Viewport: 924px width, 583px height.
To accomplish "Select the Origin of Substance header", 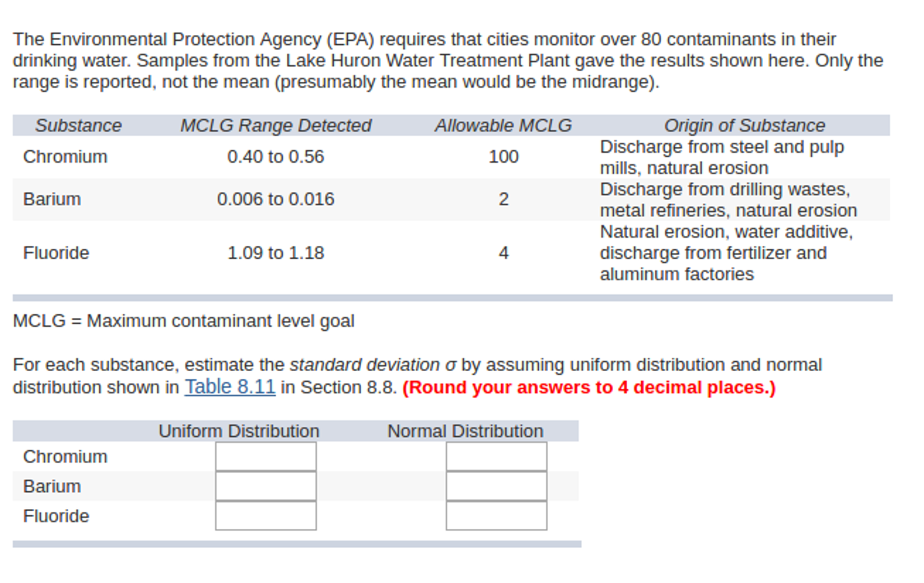I will click(x=746, y=125).
